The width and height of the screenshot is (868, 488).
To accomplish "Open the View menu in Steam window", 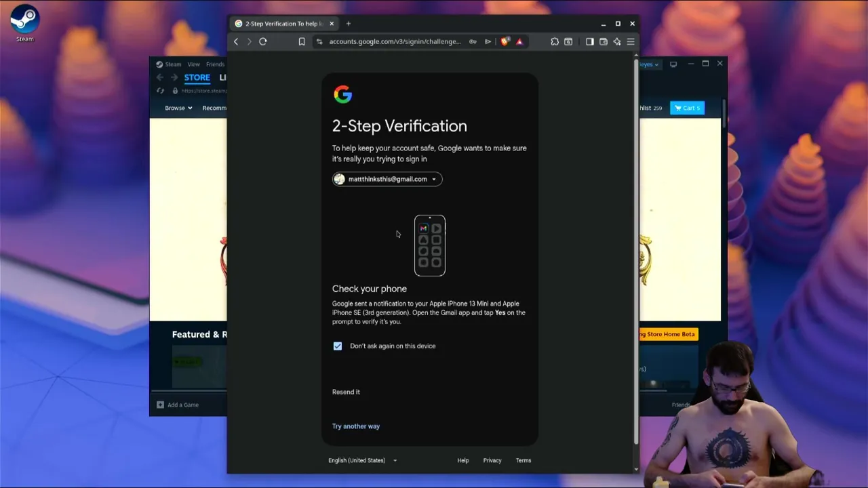I will [193, 64].
